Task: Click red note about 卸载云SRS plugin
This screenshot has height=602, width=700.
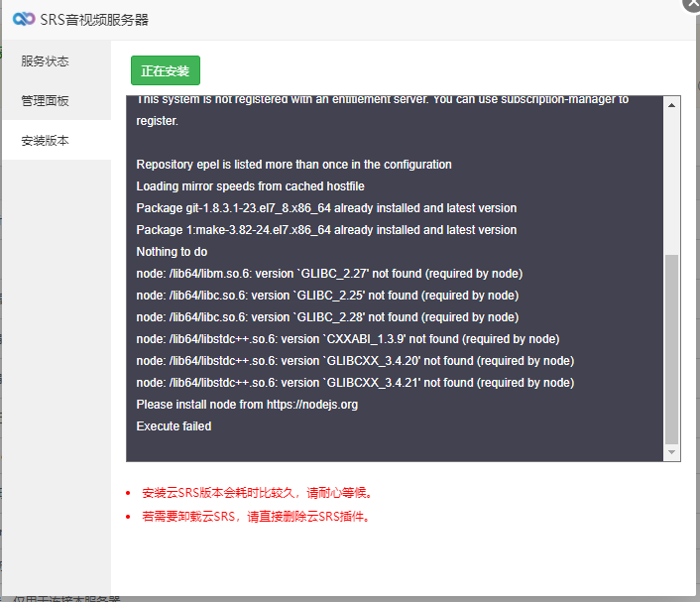Action: tap(256, 517)
